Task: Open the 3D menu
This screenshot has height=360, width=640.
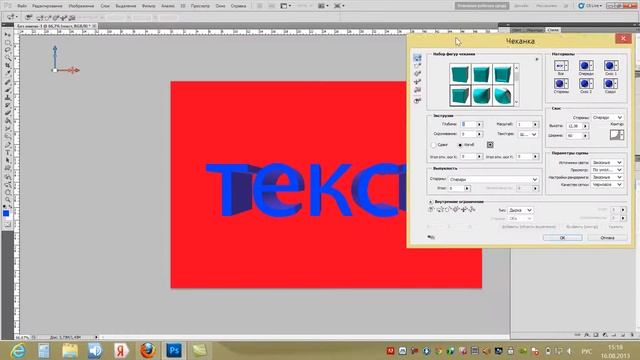Action: [183, 6]
